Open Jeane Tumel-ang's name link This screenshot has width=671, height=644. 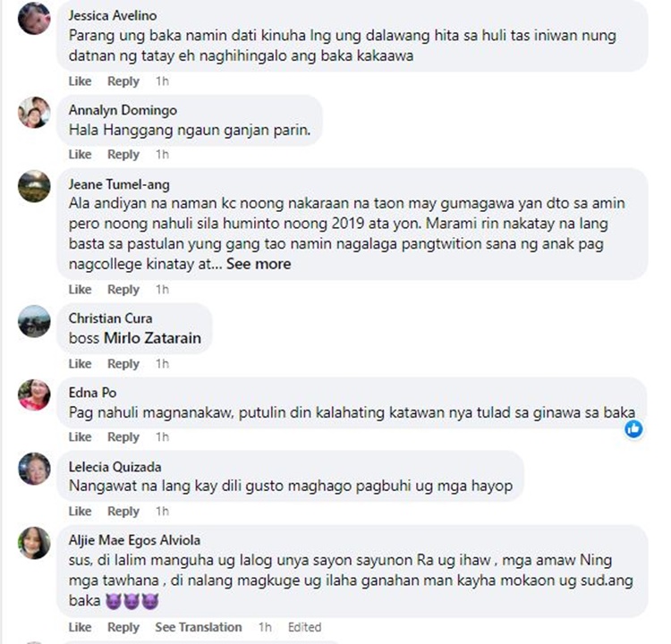tap(119, 184)
